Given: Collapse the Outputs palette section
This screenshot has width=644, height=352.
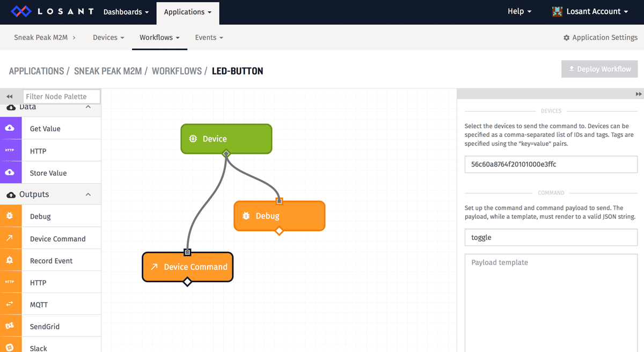Looking at the screenshot, I should point(88,194).
